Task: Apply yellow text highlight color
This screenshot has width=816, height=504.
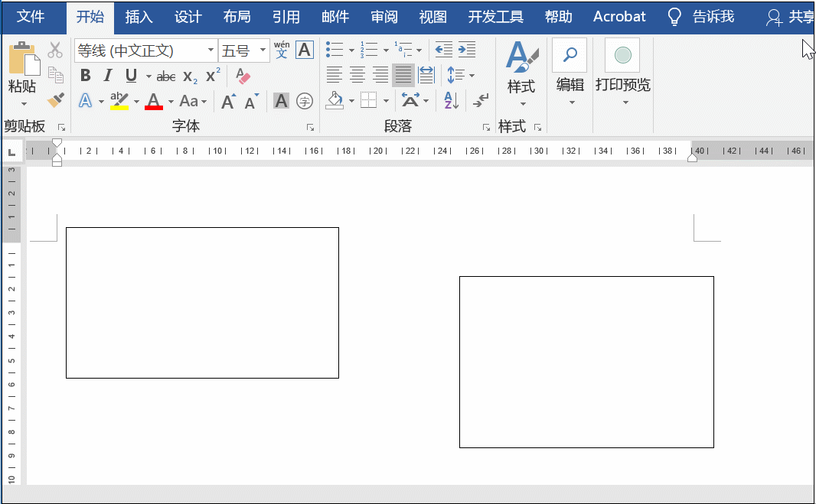Action: click(119, 100)
